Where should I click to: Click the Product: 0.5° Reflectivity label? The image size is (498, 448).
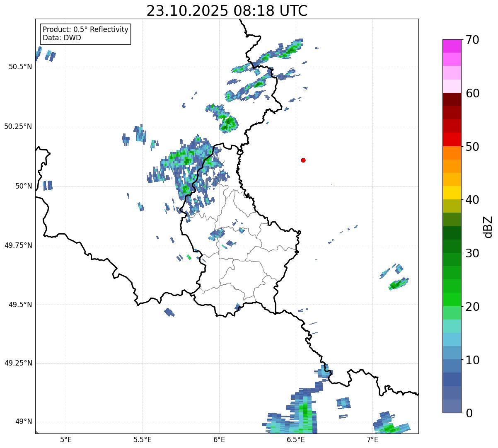(85, 29)
